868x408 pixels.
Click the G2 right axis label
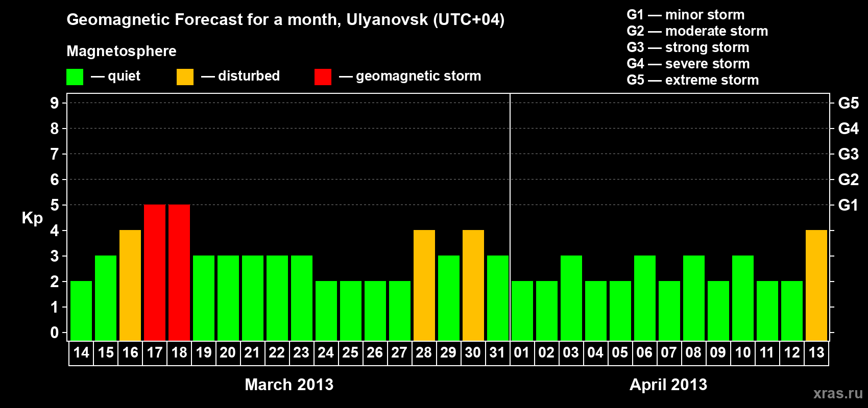coord(849,180)
